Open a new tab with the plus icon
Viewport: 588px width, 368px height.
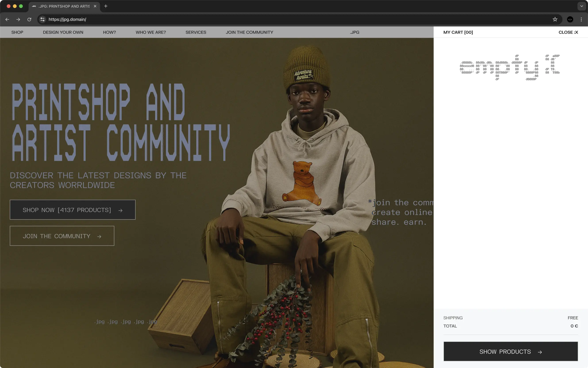point(106,6)
